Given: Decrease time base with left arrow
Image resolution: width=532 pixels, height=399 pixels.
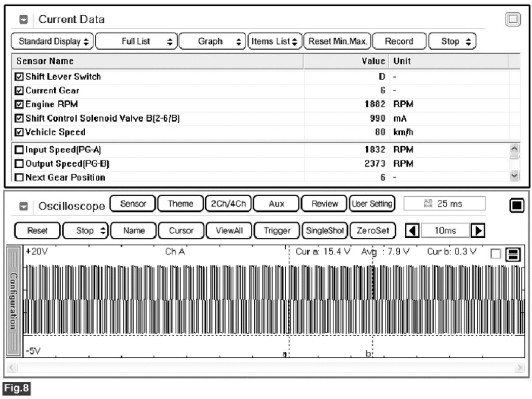Looking at the screenshot, I should click(413, 231).
